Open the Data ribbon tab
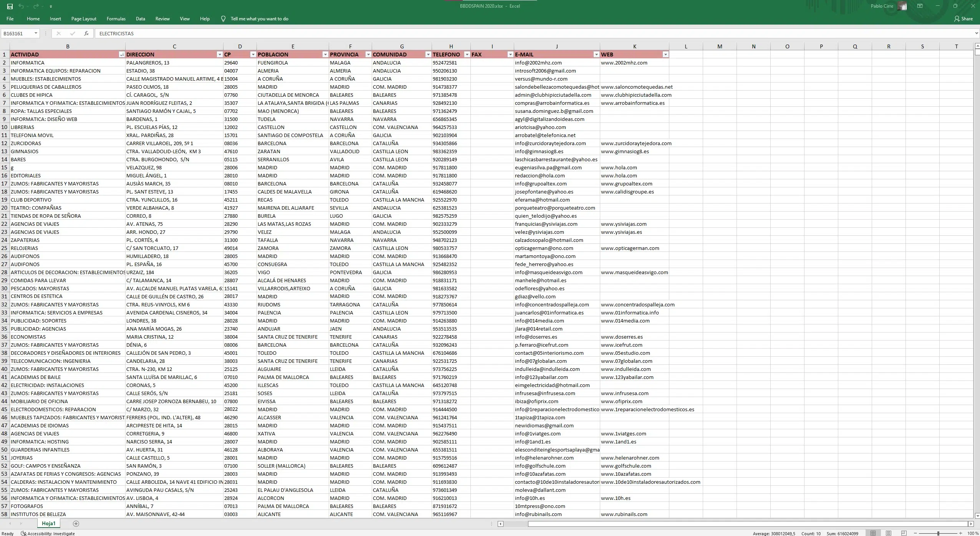The height and width of the screenshot is (536, 980). click(141, 19)
